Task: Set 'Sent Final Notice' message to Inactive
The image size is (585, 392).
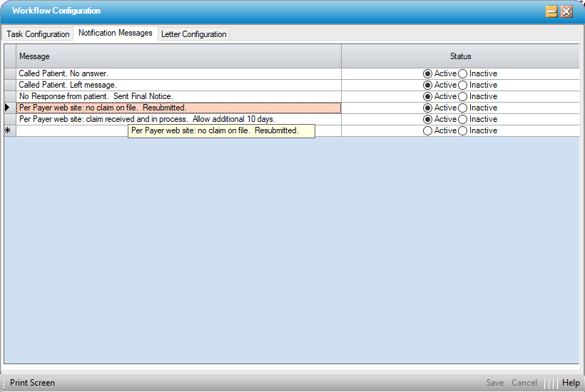Action: [463, 96]
